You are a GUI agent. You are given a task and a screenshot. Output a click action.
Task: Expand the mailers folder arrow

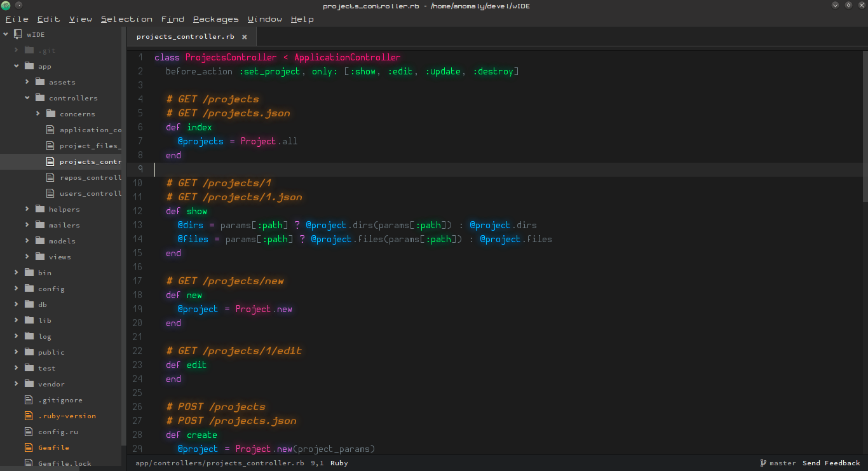point(27,225)
